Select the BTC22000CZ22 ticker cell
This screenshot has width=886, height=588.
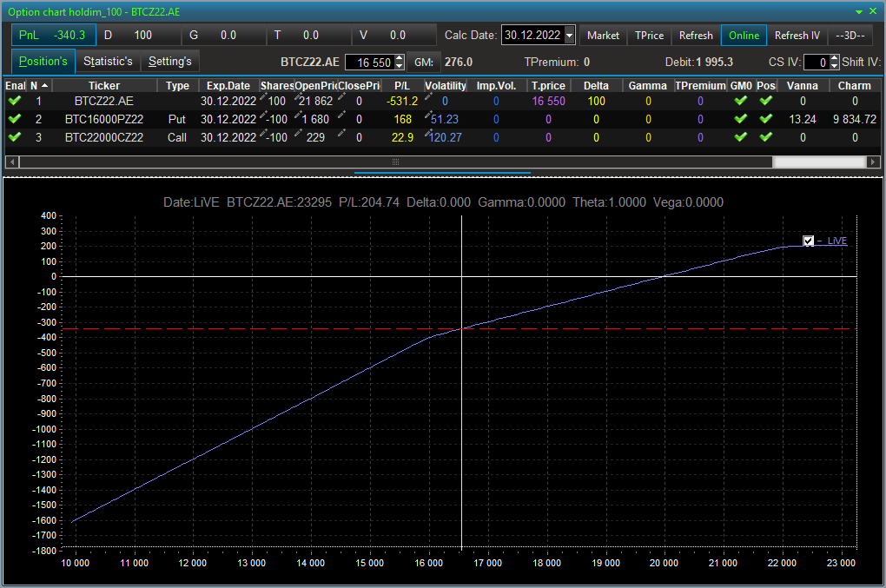[104, 137]
